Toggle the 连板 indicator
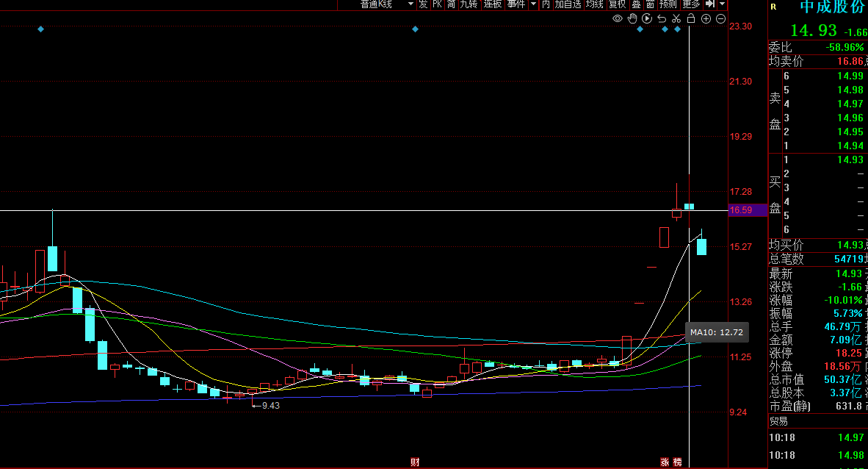Image resolution: width=868 pixels, height=469 pixels. 493,4
